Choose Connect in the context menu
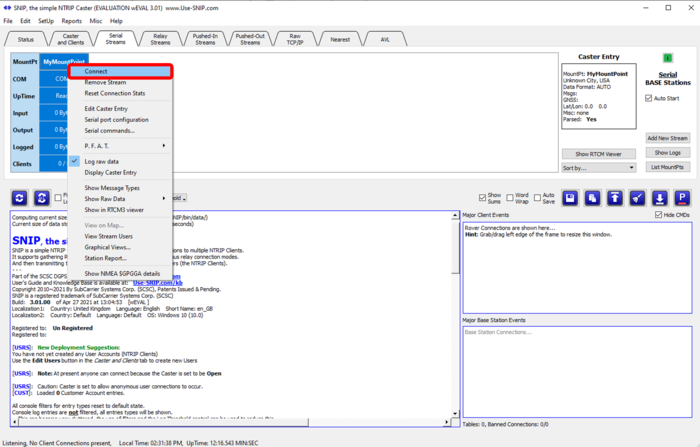The image size is (700, 447). (x=120, y=71)
